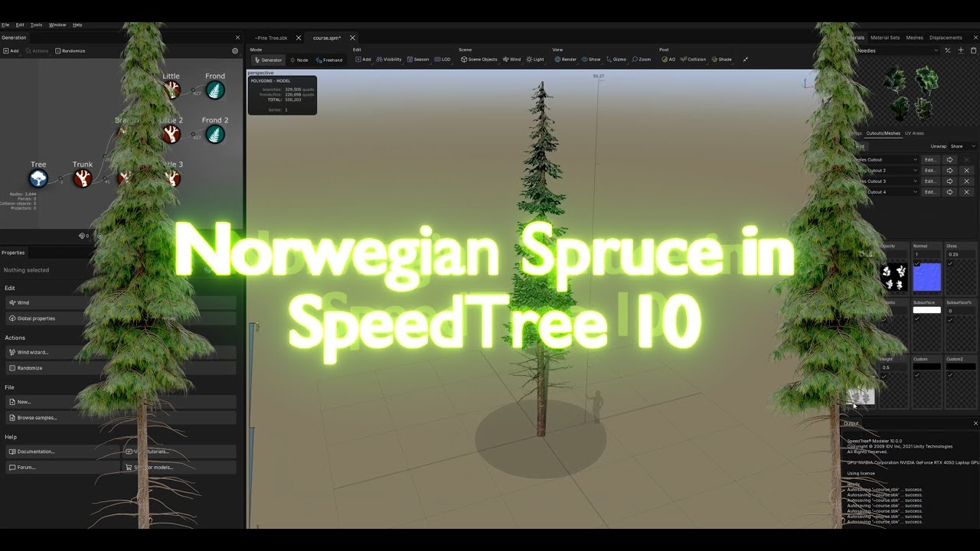Switch to the course.spm* tab

coord(327,37)
